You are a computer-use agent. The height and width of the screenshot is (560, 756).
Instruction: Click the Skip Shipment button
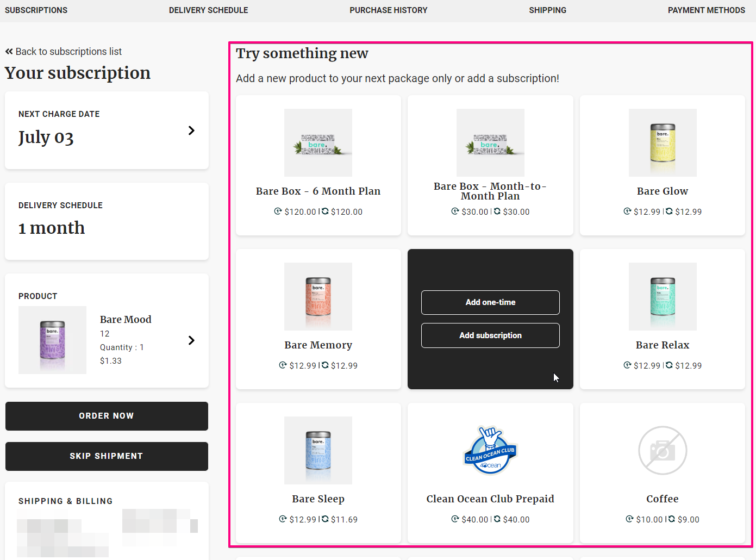pos(107,456)
